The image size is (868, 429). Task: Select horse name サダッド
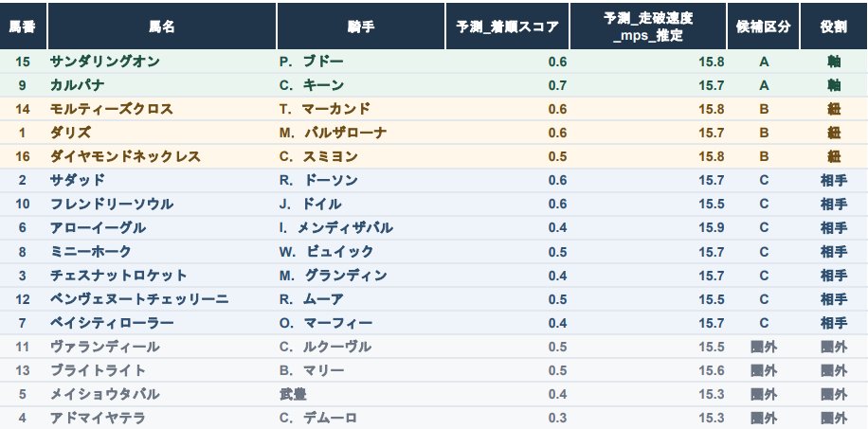(x=77, y=181)
